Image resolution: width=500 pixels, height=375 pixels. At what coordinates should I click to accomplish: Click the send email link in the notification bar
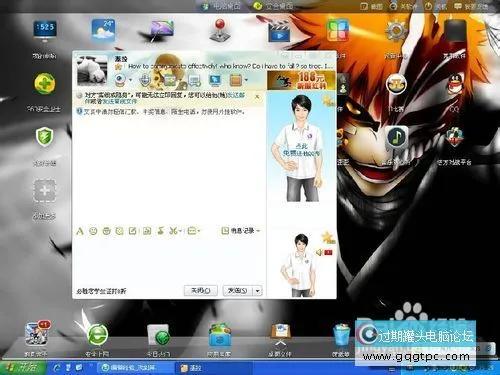tap(236, 95)
